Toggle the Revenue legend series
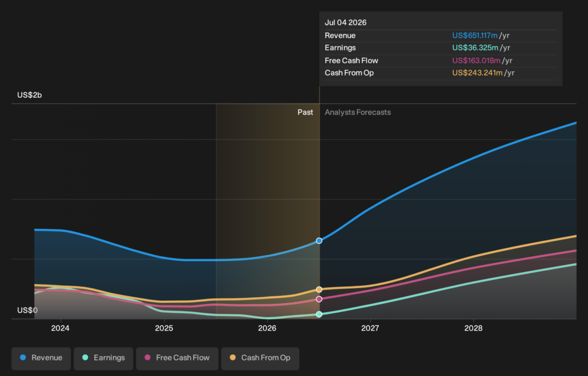Image resolution: width=588 pixels, height=376 pixels. (41, 358)
